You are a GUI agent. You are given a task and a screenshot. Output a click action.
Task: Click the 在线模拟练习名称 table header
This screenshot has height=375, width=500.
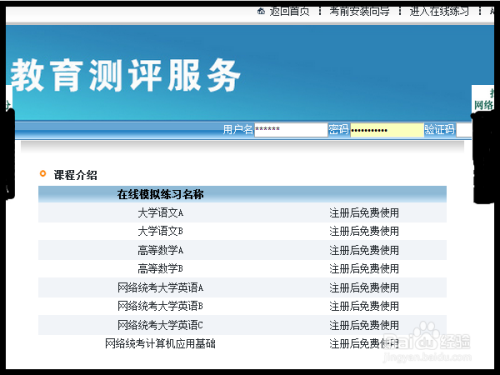point(160,194)
